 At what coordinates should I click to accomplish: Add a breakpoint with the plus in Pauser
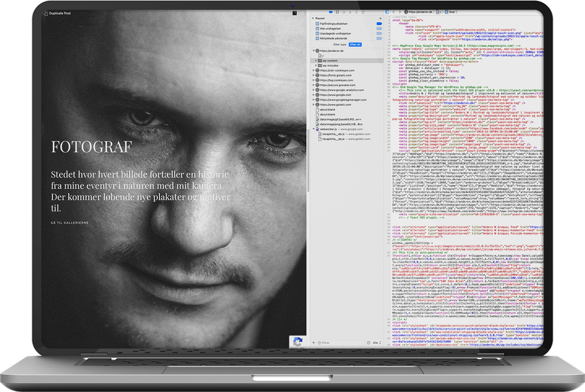380,18
